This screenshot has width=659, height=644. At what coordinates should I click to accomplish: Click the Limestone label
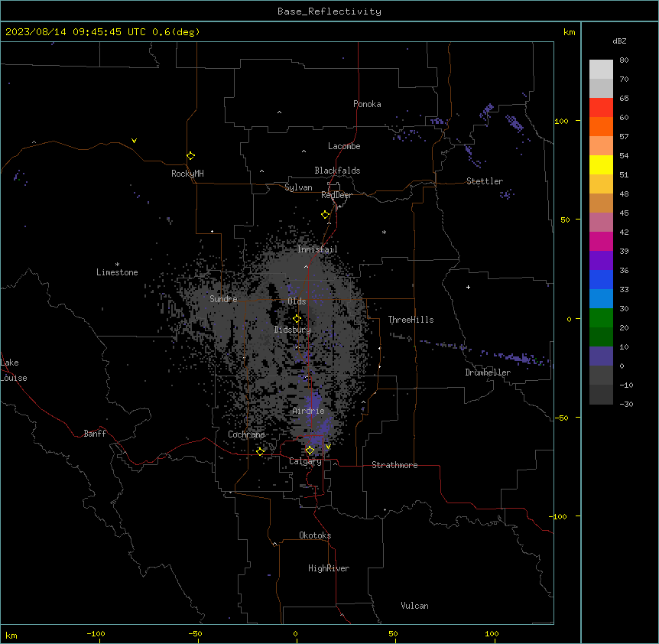click(117, 272)
